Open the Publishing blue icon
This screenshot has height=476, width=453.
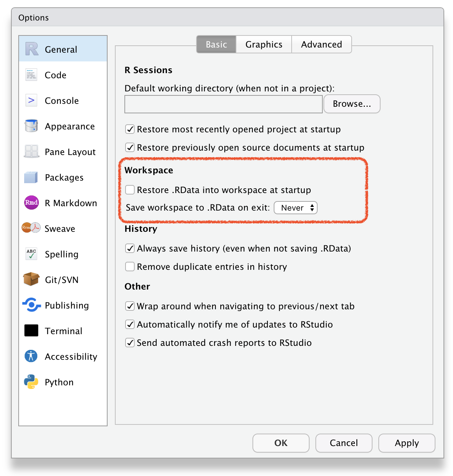(31, 305)
